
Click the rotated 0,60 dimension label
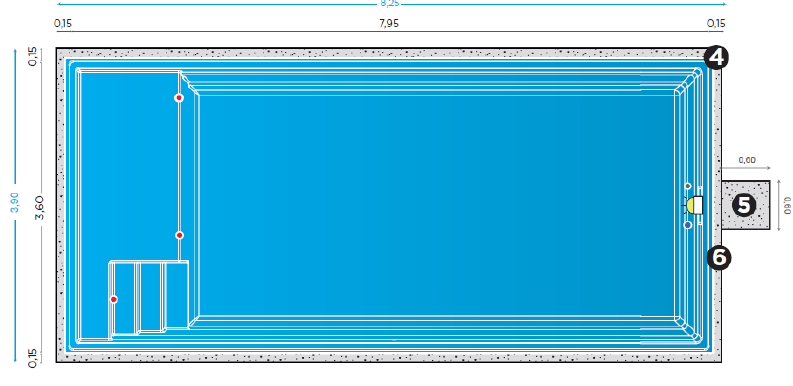click(786, 206)
